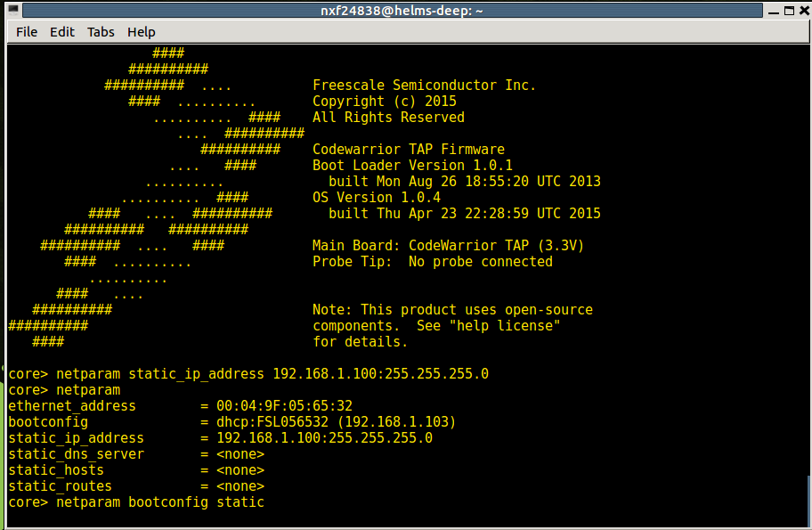812x530 pixels.
Task: Click the 'bootconfig' parameter label
Action: 48,422
